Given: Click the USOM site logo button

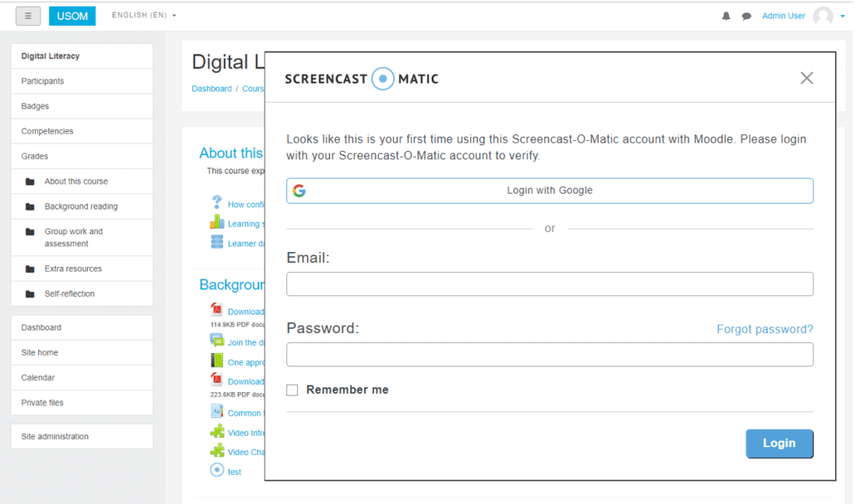Looking at the screenshot, I should tap(72, 16).
